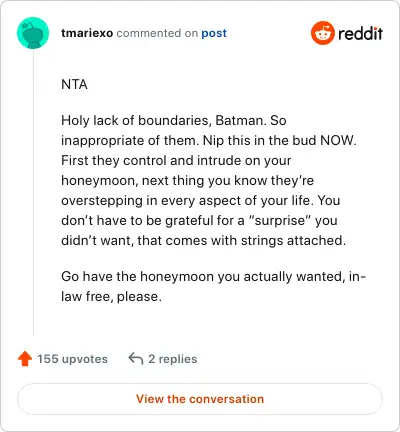
Task: Collapse the comment via its vertical thread line
Action: click(x=33, y=192)
